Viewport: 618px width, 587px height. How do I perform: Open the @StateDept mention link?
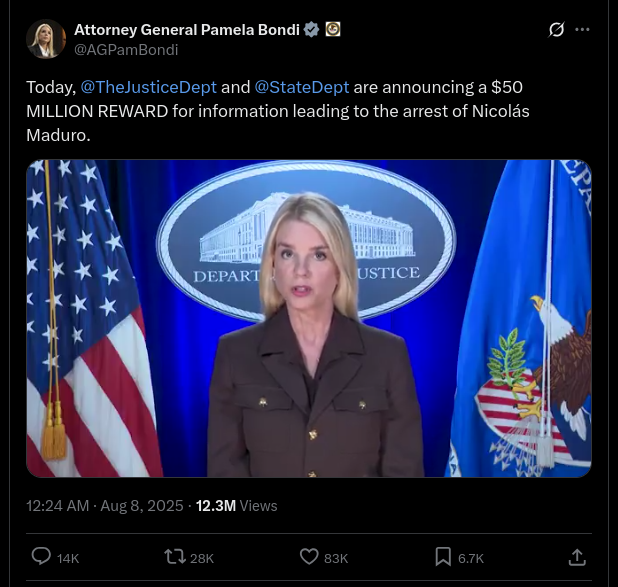pyautogui.click(x=302, y=87)
